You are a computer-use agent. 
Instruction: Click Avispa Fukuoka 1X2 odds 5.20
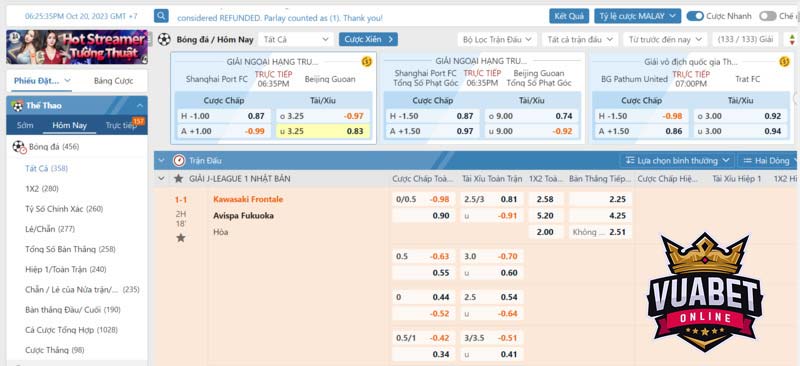545,215
